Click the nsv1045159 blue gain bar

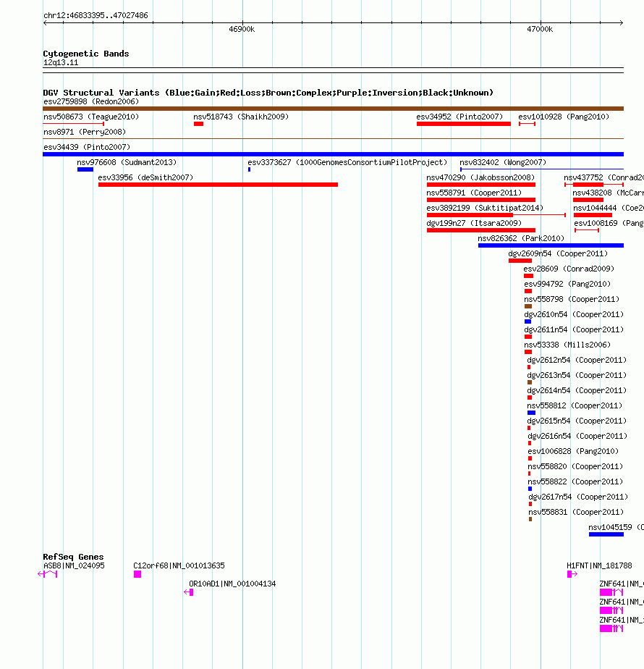click(606, 534)
